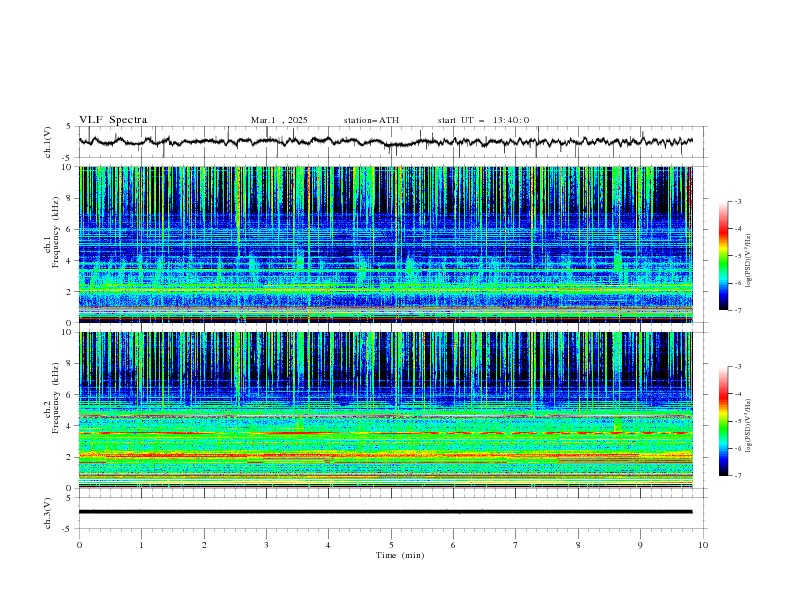
Task: Click the '-3' tick on the upper colorbar
Action: [x=737, y=201]
